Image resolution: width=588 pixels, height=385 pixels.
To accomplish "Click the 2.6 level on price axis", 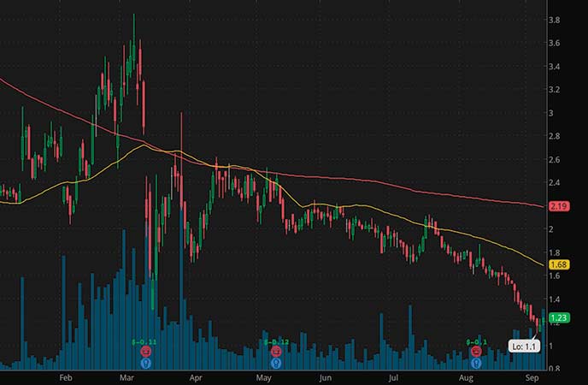I will [554, 160].
